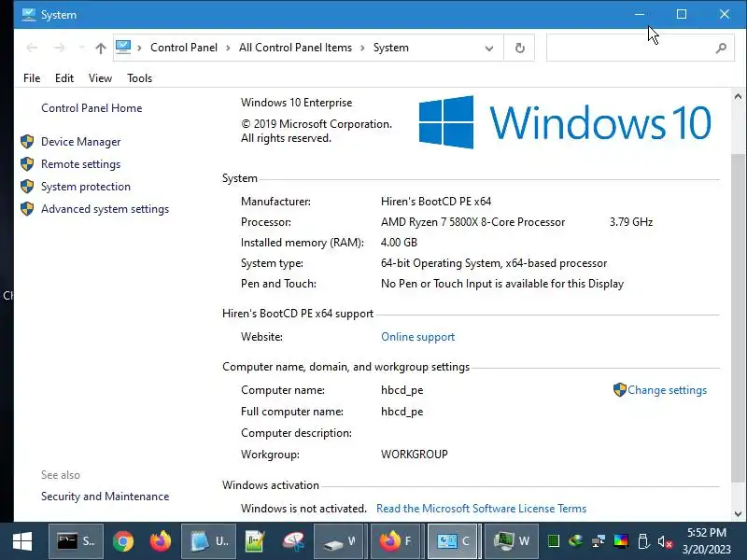Screen dimensions: 747x560
Task: Click System in the address breadcrumb
Action: (390, 48)
